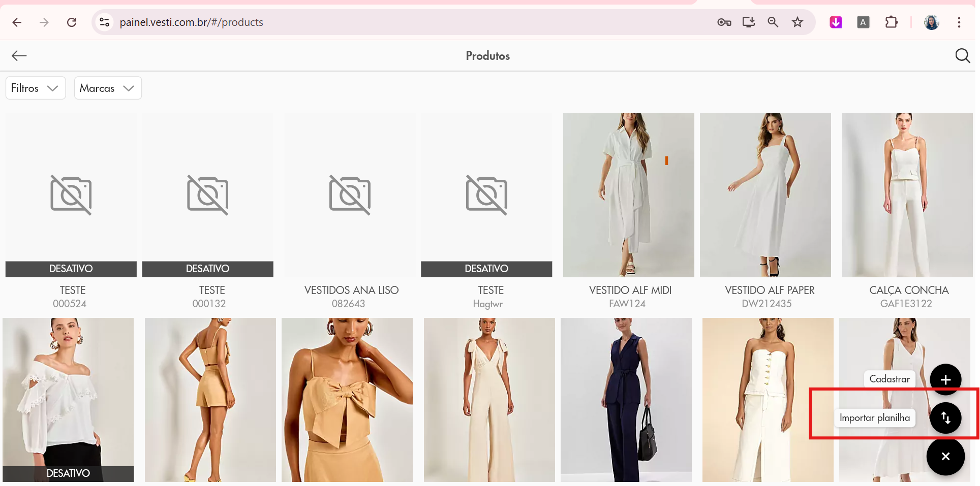
Task: Open CALÇA CONCHA product photo
Action: (x=907, y=195)
